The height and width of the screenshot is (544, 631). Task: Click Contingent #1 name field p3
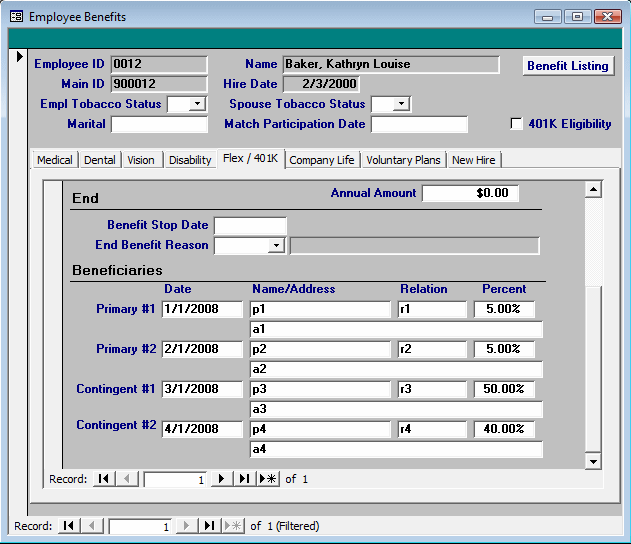pos(320,389)
